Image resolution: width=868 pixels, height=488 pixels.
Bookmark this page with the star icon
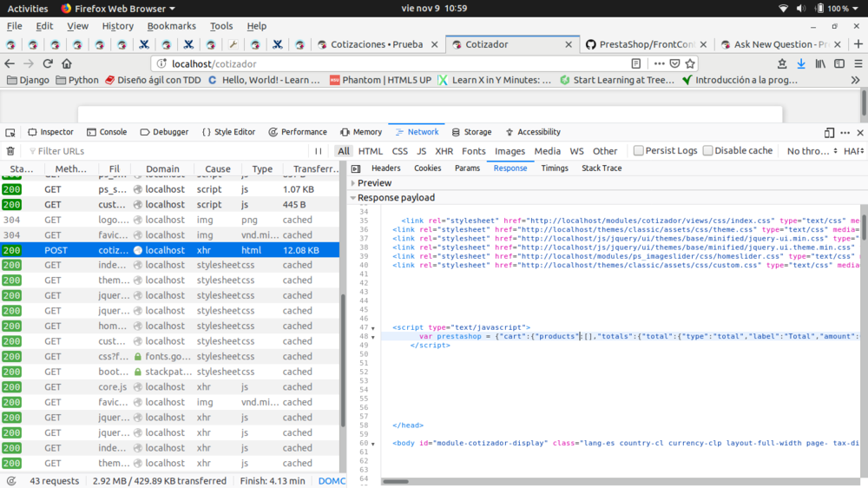(x=690, y=63)
